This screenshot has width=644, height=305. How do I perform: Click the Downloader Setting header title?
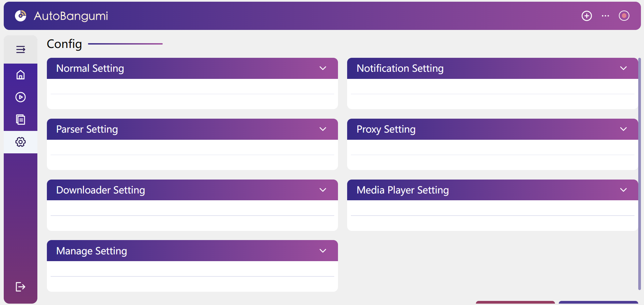101,190
